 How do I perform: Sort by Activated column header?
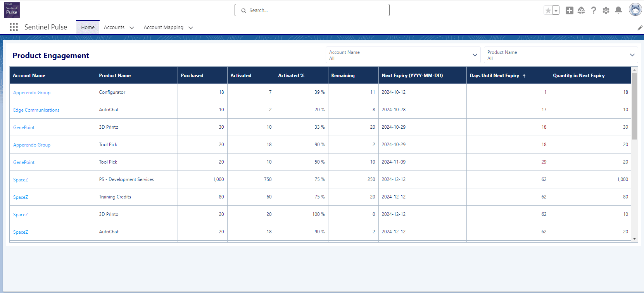(x=251, y=75)
